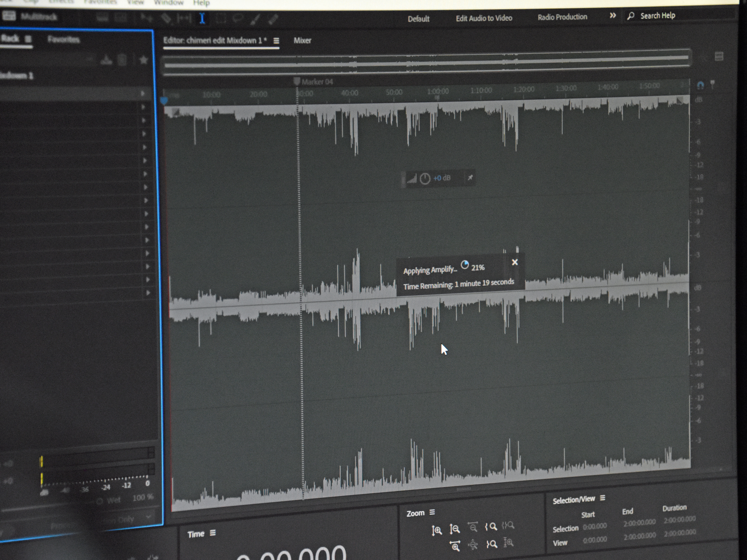Image resolution: width=747 pixels, height=560 pixels.
Task: Zoom to the selection In Point
Action: [x=491, y=527]
